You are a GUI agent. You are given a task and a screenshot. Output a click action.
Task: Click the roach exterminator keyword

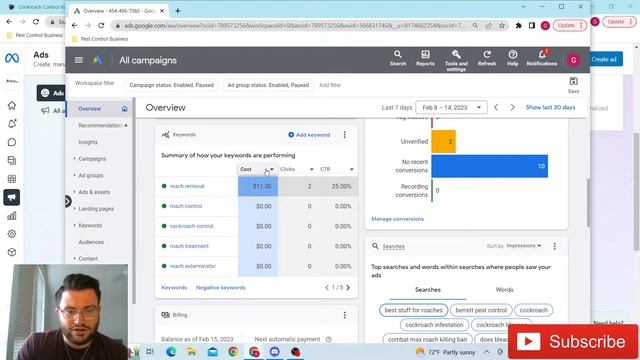pos(192,266)
